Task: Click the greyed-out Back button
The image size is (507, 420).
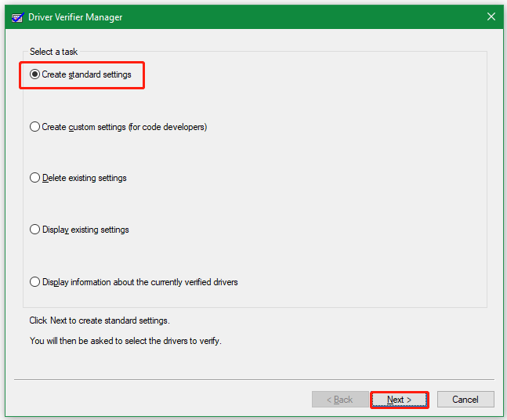Action: (x=339, y=400)
